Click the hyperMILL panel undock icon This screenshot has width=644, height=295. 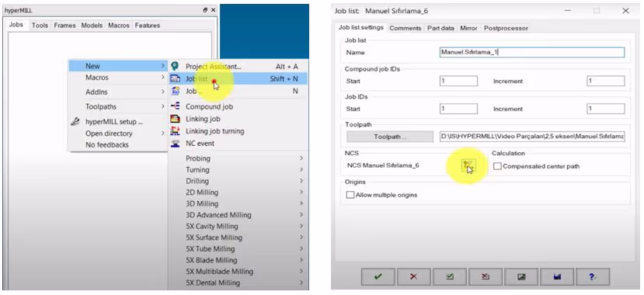coord(205,10)
